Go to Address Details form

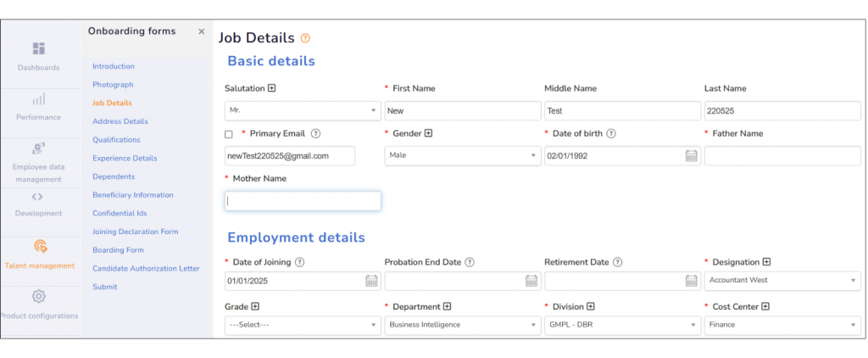120,121
